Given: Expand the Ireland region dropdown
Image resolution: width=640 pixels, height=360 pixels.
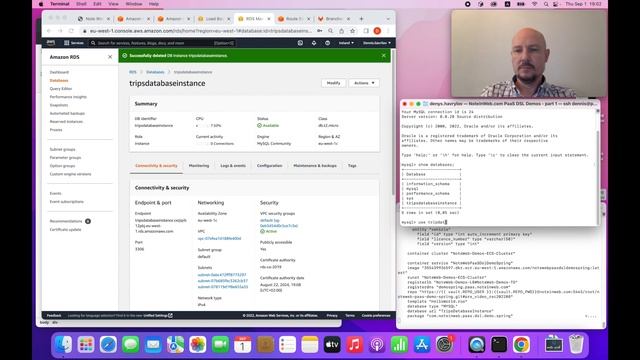Looking at the screenshot, I should 346,43.
